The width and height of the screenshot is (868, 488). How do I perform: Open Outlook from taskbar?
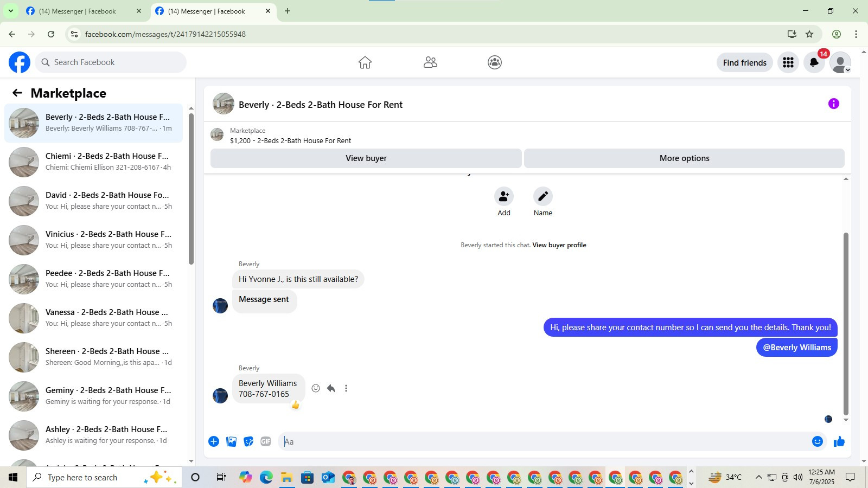click(x=328, y=477)
